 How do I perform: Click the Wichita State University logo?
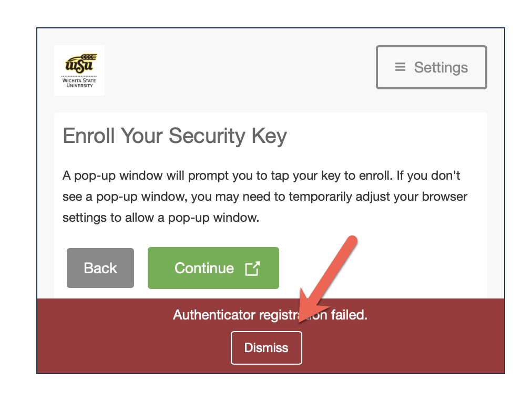click(79, 70)
